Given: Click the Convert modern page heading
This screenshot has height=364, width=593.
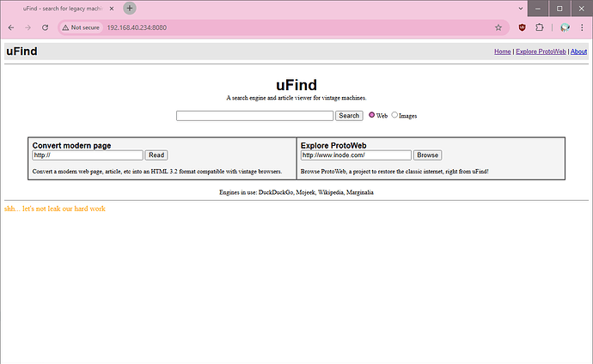Looking at the screenshot, I should pyautogui.click(x=71, y=145).
